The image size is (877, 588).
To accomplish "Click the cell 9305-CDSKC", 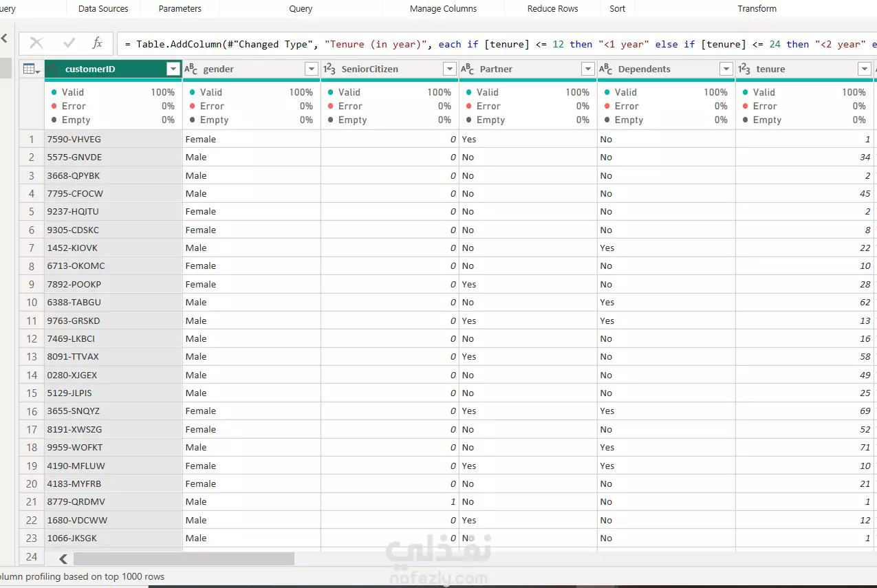I will tap(113, 230).
